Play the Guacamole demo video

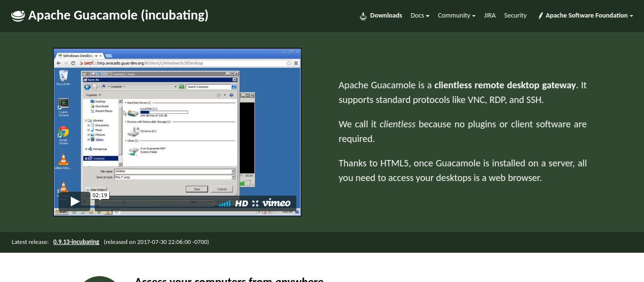tap(75, 201)
